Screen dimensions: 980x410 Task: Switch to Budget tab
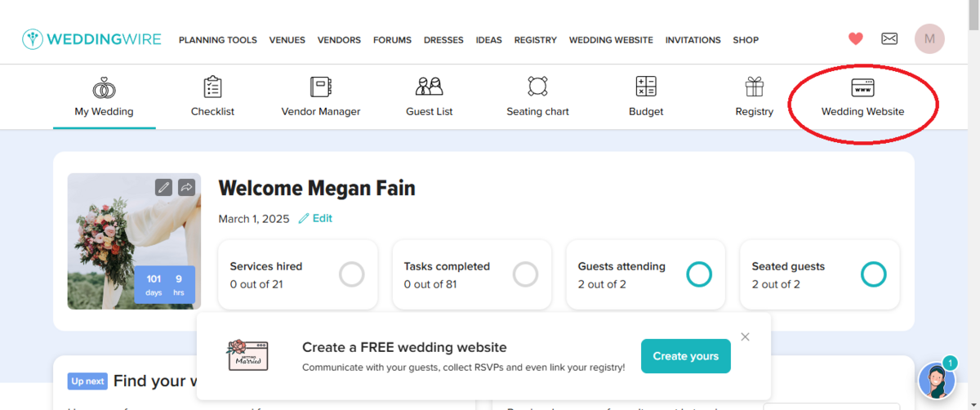pos(646,112)
